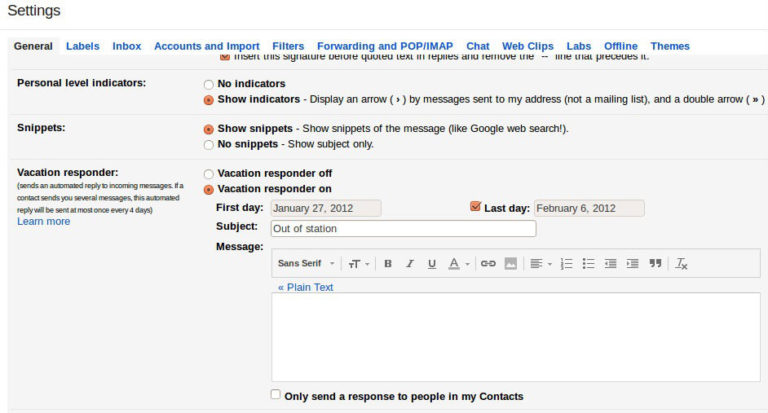Toggle bold formatting in message toolbar
The image size is (768, 413).
(387, 264)
